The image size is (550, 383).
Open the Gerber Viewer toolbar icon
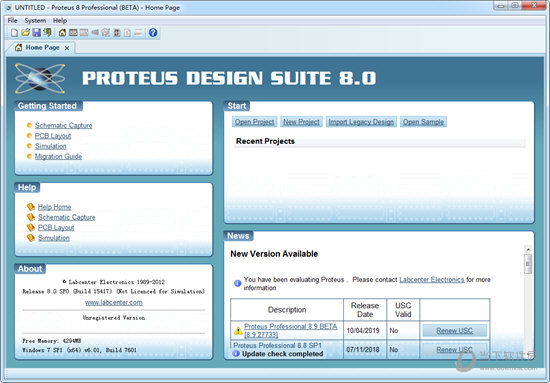(x=106, y=33)
